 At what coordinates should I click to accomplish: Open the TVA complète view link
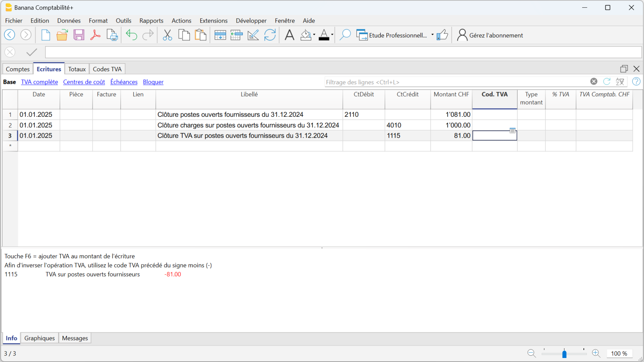(39, 82)
